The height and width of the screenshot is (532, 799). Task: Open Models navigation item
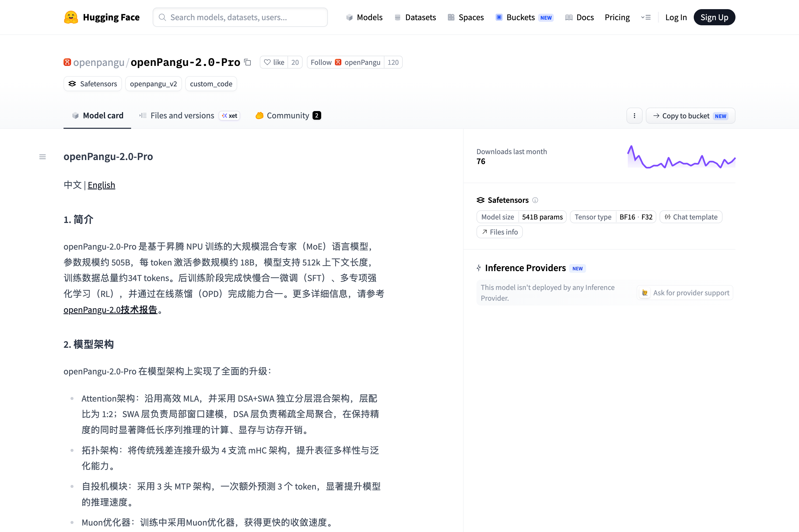364,17
